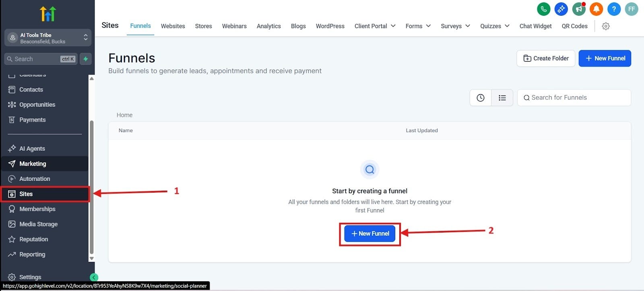Screen dimensions: 644x291
Task: Click New Funnel button in empty state
Action: click(370, 234)
